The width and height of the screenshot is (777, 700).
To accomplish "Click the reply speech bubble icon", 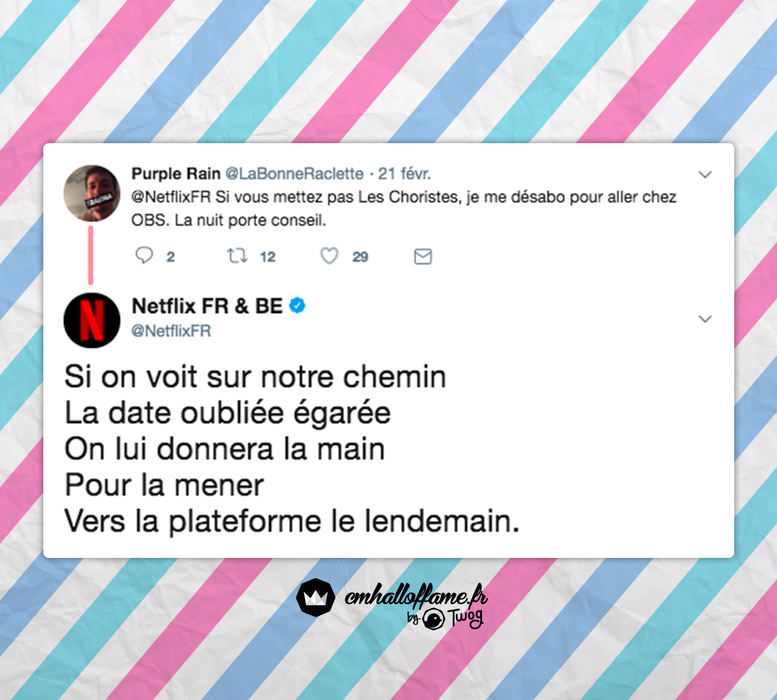I will (144, 256).
